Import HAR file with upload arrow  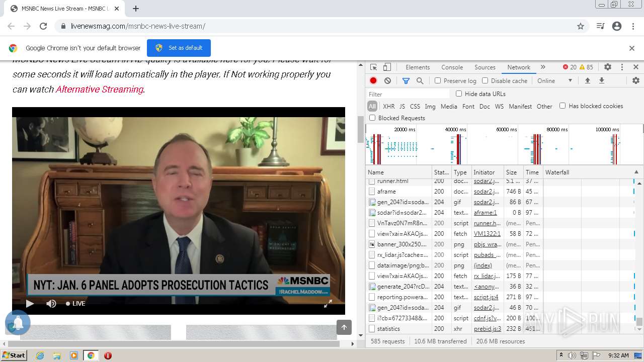(587, 80)
